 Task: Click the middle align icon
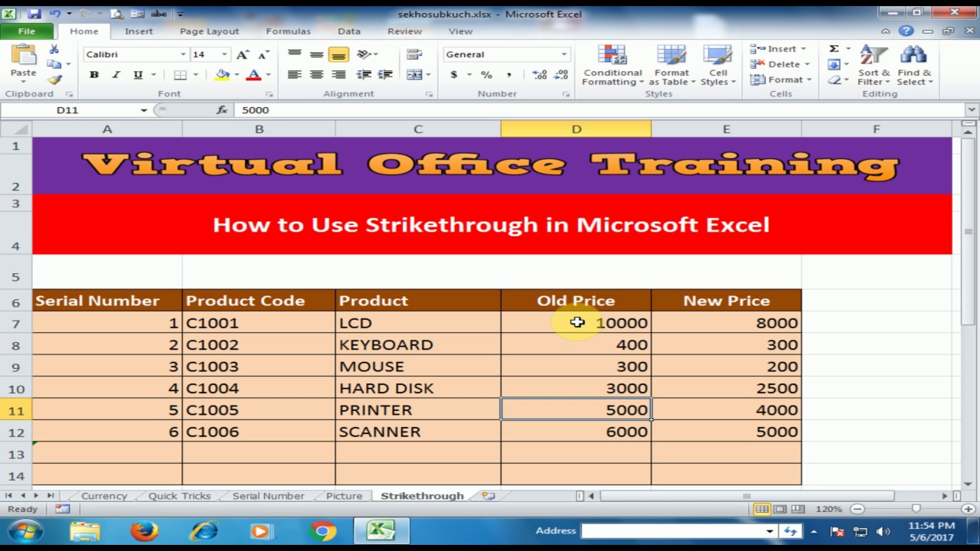316,54
